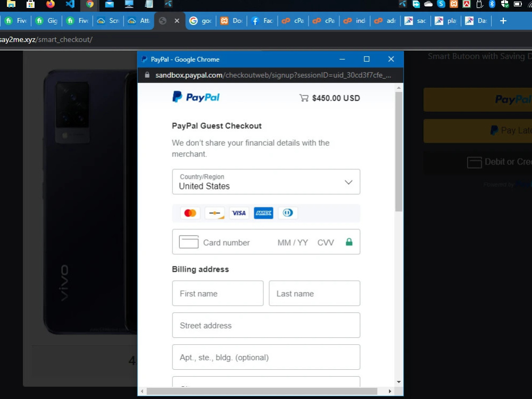Switch to the 'Das' browser tab
The height and width of the screenshot is (399, 532).
click(477, 21)
